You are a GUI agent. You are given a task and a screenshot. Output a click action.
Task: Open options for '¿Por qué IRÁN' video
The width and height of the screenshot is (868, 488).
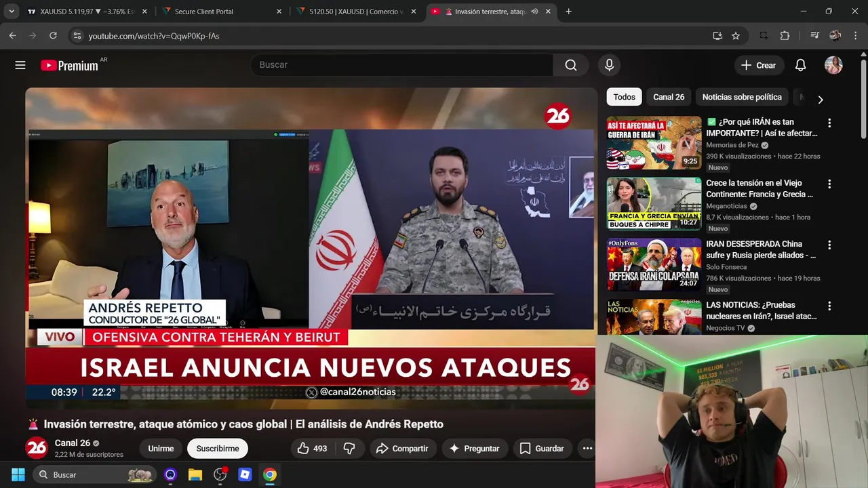click(x=829, y=123)
